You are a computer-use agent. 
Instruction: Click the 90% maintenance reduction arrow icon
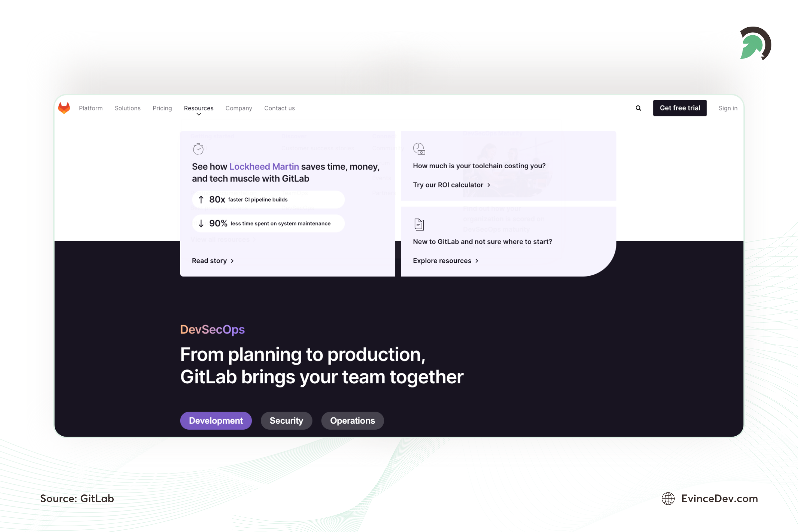pos(202,223)
